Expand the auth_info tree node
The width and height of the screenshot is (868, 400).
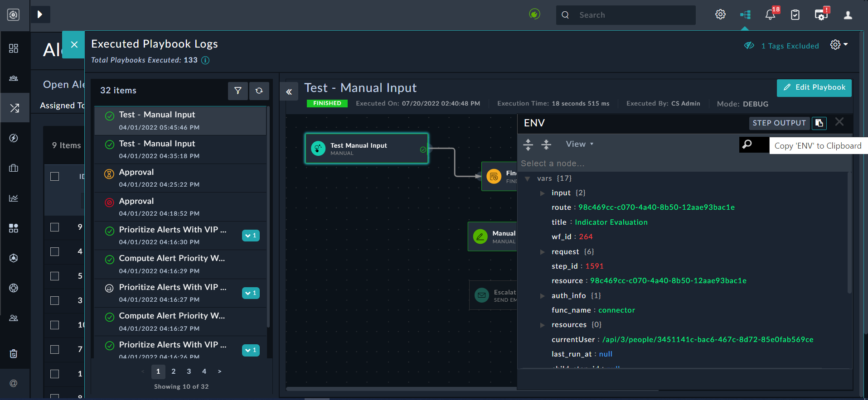point(542,296)
